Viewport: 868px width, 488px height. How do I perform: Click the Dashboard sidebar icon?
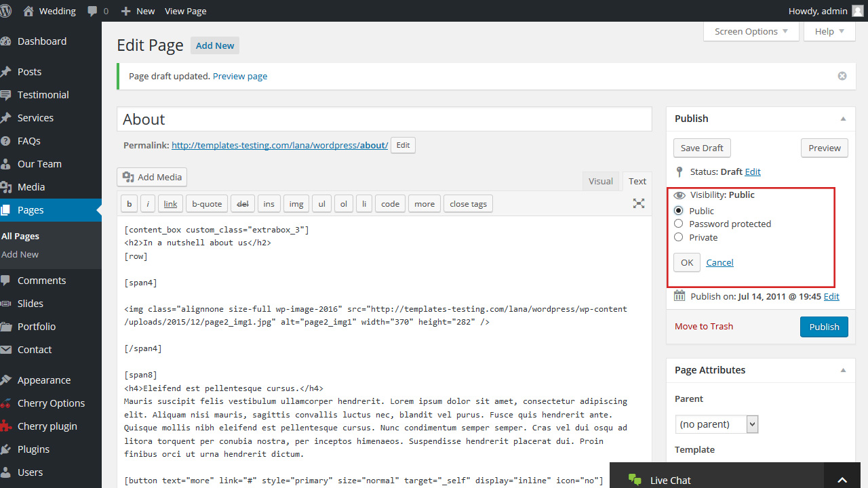pos(6,41)
